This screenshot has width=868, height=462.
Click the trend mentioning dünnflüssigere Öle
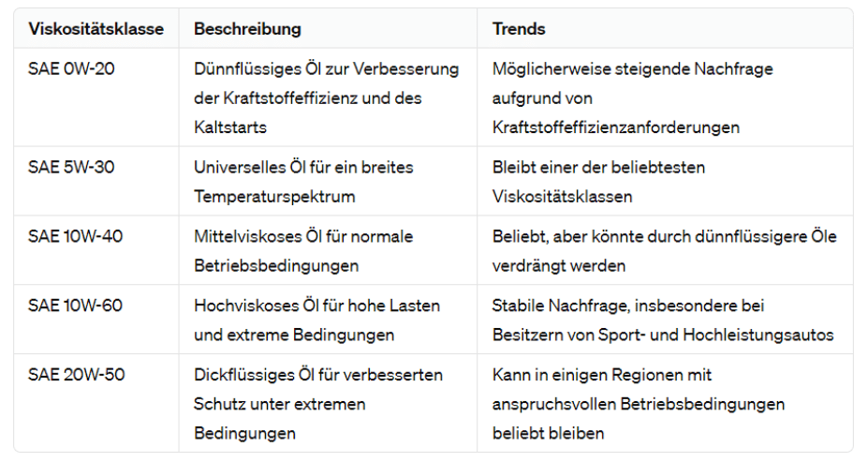coord(664,251)
